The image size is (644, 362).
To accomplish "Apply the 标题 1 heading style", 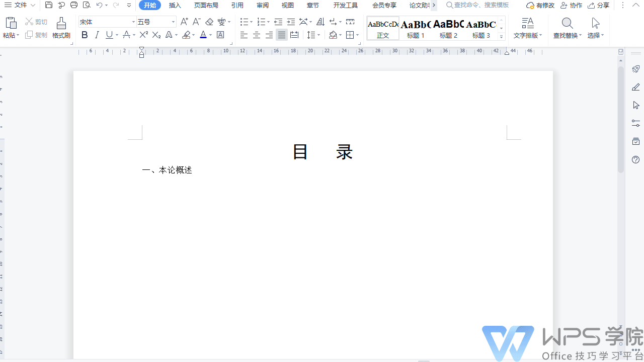I will coord(416,28).
